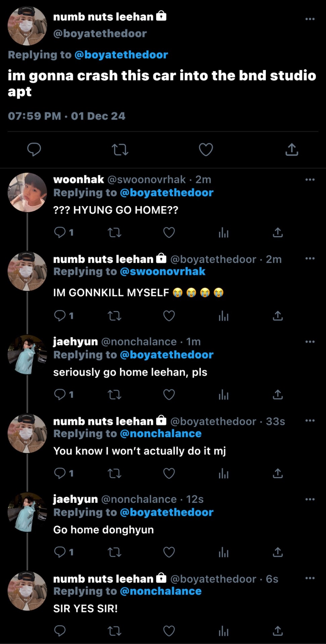Open woonhak's profile picture
The height and width of the screenshot is (644, 326).
click(27, 193)
